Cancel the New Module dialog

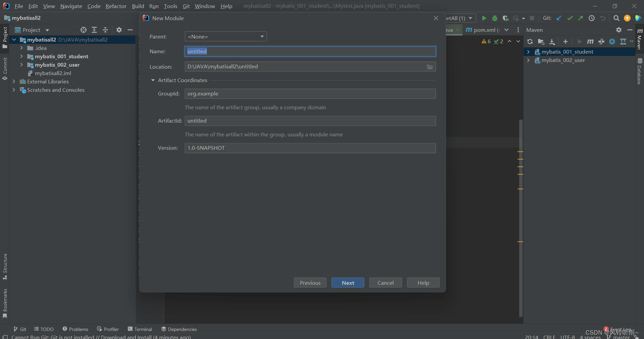[x=385, y=283]
